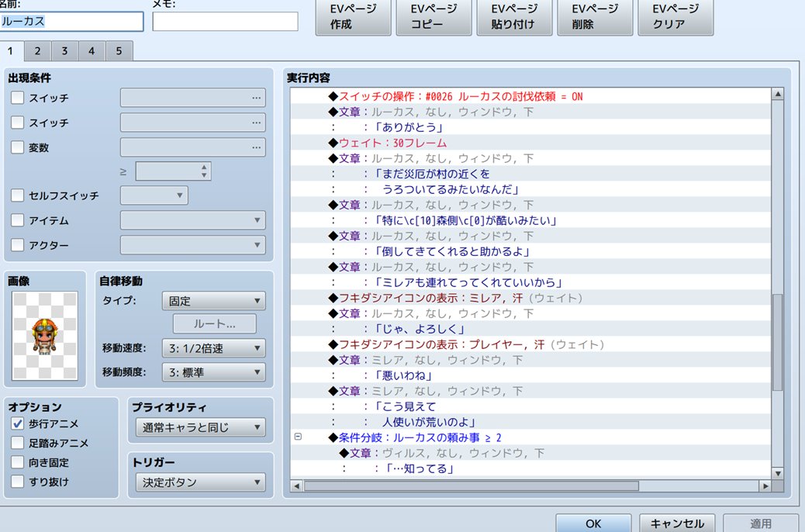Check the すり抜け option

(x=18, y=482)
